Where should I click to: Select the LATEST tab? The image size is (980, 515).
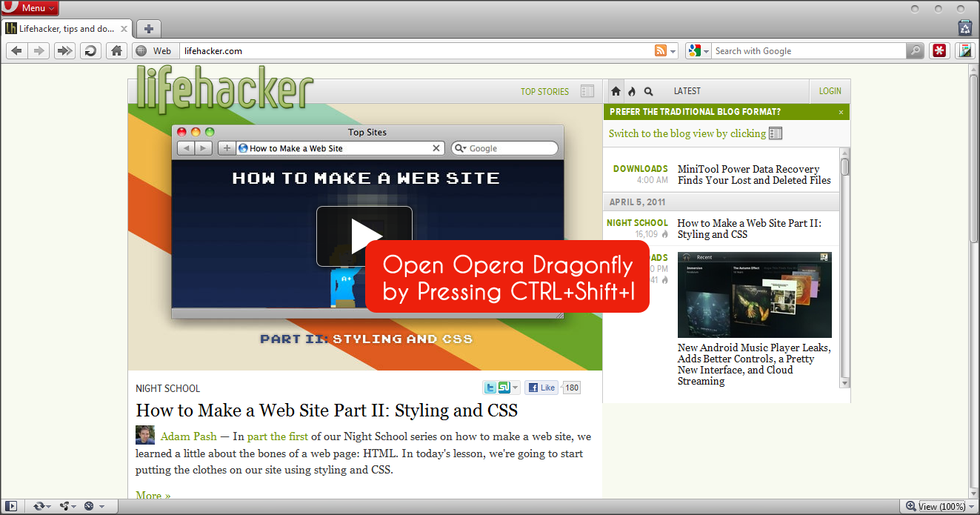(687, 91)
